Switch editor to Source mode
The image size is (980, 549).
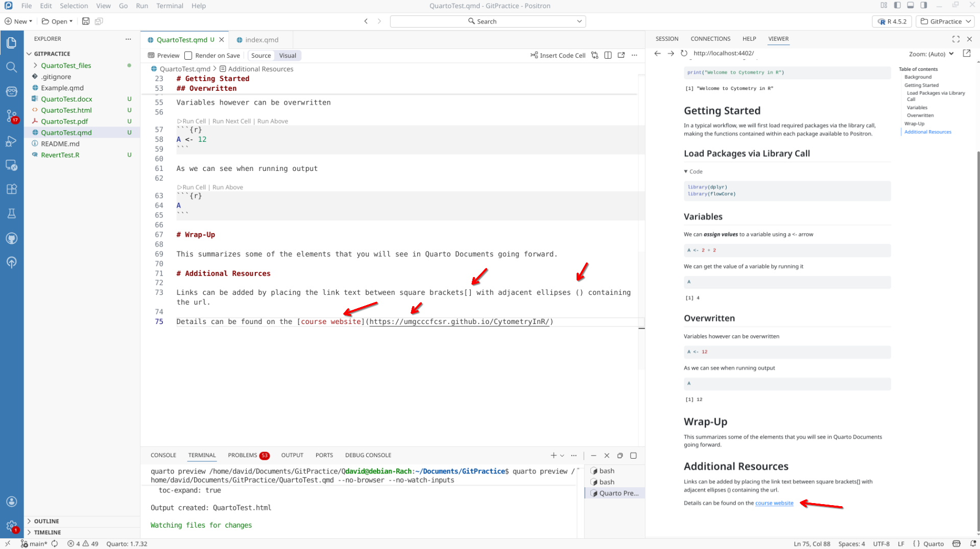click(x=261, y=56)
